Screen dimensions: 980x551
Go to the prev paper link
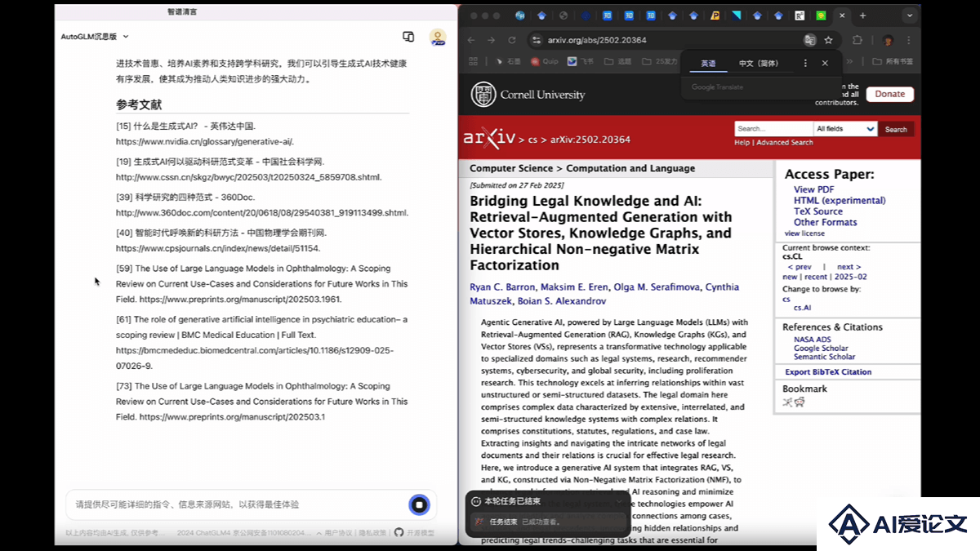[x=800, y=267]
